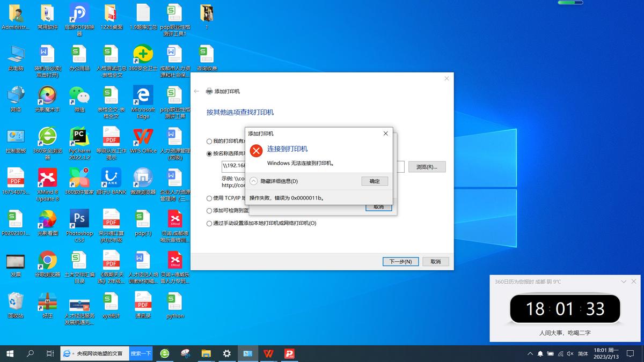
Task: Select the 网络 desktop icon
Action: tap(16, 99)
